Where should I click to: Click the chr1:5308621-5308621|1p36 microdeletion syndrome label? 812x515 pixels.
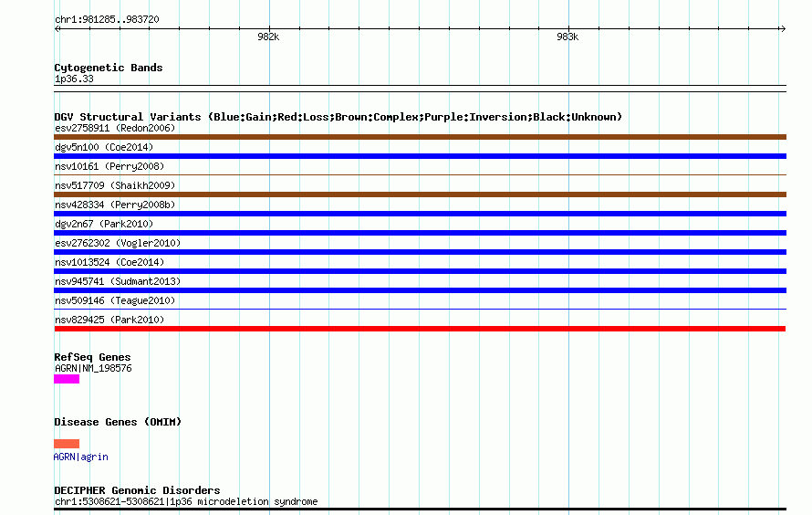[x=186, y=501]
